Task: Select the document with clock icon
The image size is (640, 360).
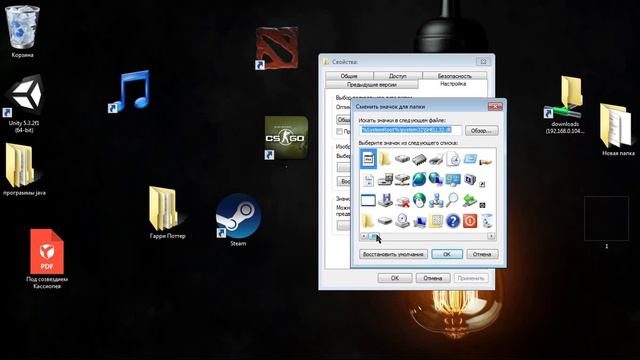Action: coord(453,159)
